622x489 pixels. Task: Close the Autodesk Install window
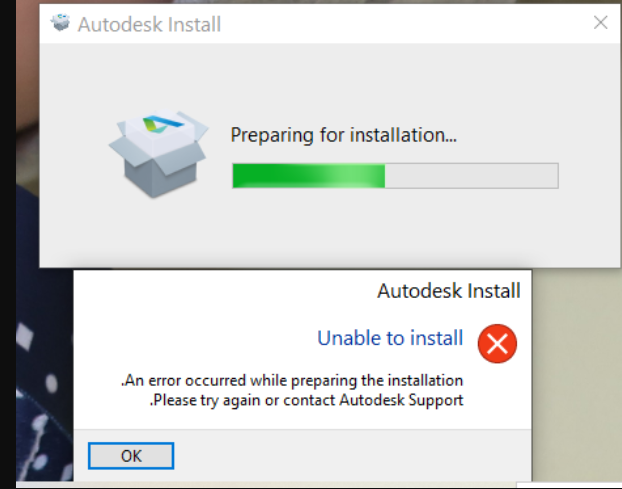601,23
